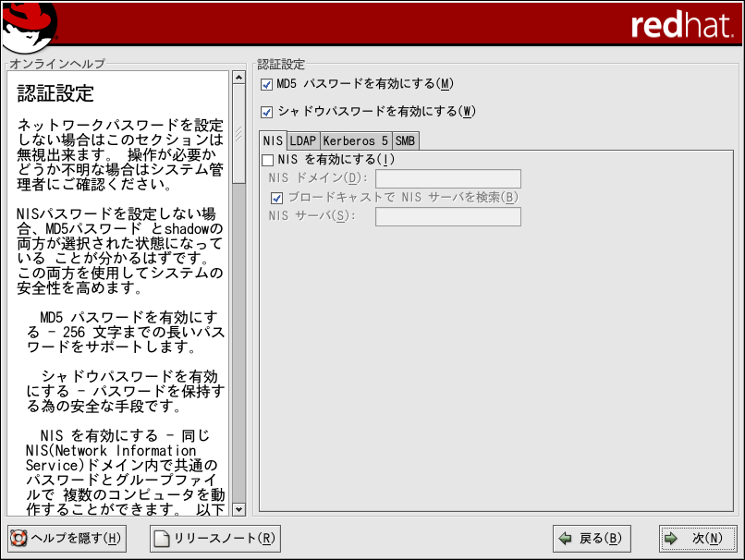Screen dimensions: 745x560
Task: Select the SMB tab
Action: coord(405,141)
